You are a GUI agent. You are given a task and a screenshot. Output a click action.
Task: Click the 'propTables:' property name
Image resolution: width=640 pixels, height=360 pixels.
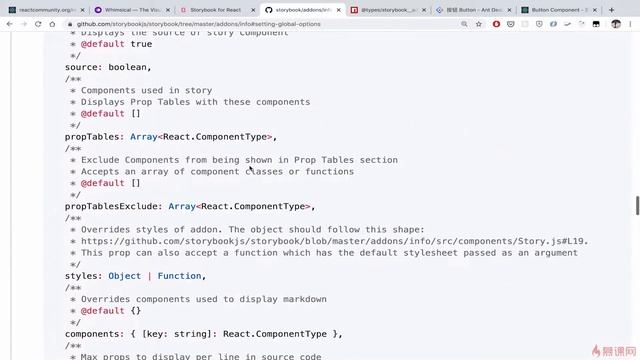(94, 137)
